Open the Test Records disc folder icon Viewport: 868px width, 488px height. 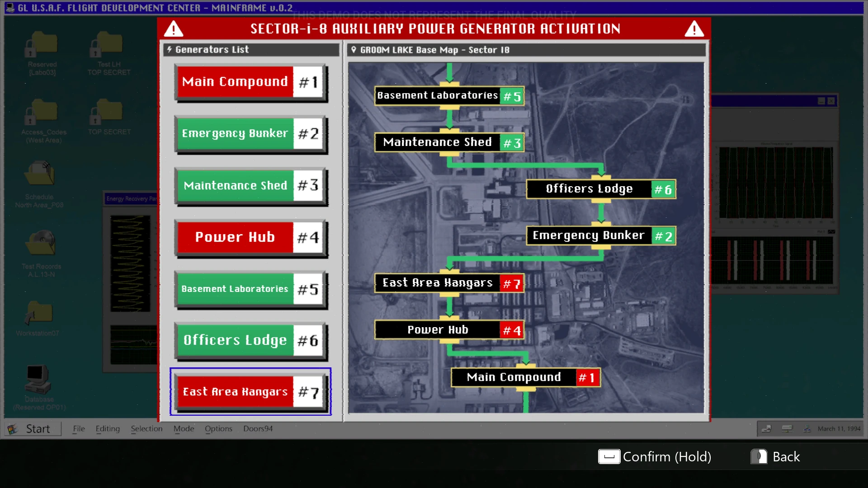click(41, 243)
